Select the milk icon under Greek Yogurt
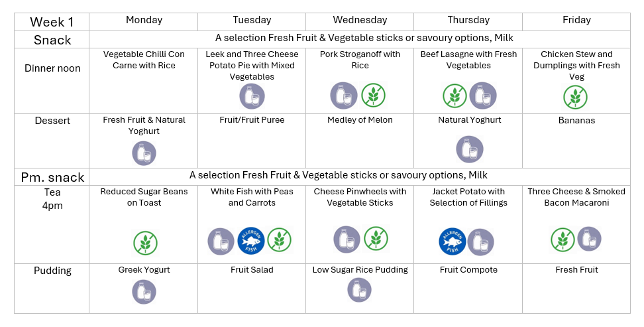This screenshot has height=327, width=644. pos(144,292)
